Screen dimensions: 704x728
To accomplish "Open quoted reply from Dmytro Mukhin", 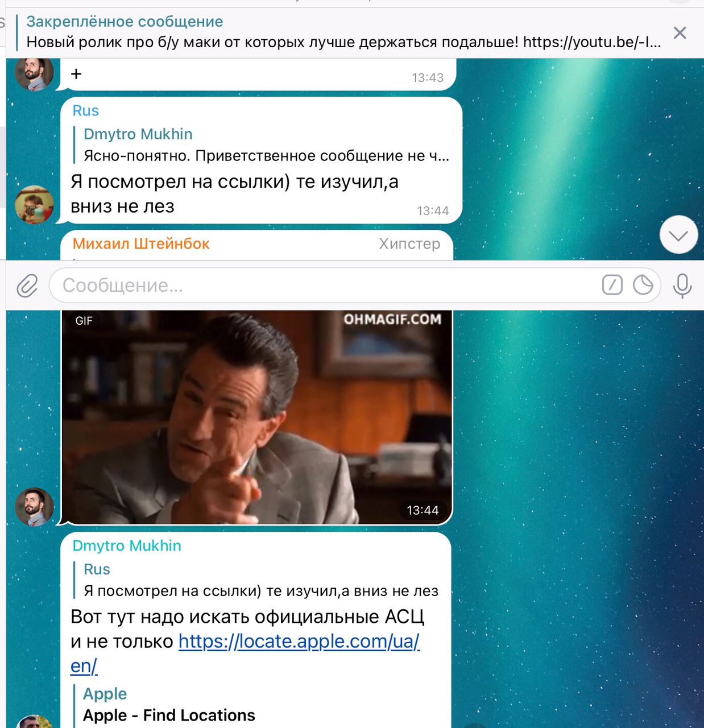I will click(x=262, y=145).
